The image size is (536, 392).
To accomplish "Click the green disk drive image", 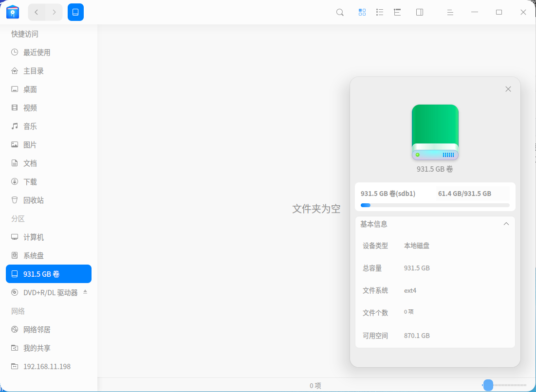I will (435, 132).
